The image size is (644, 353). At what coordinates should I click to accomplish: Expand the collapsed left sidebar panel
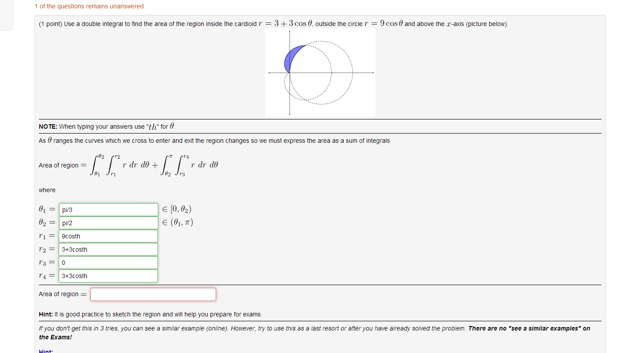click(7, 15)
